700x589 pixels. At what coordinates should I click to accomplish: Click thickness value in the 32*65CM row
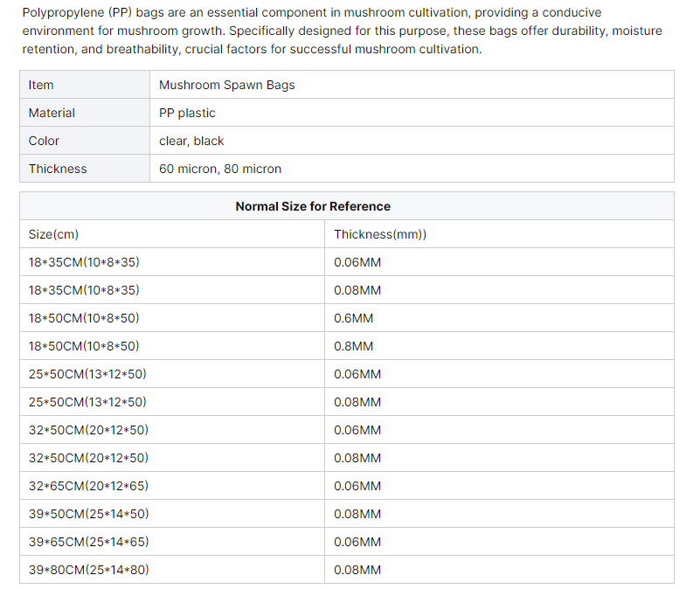point(357,486)
